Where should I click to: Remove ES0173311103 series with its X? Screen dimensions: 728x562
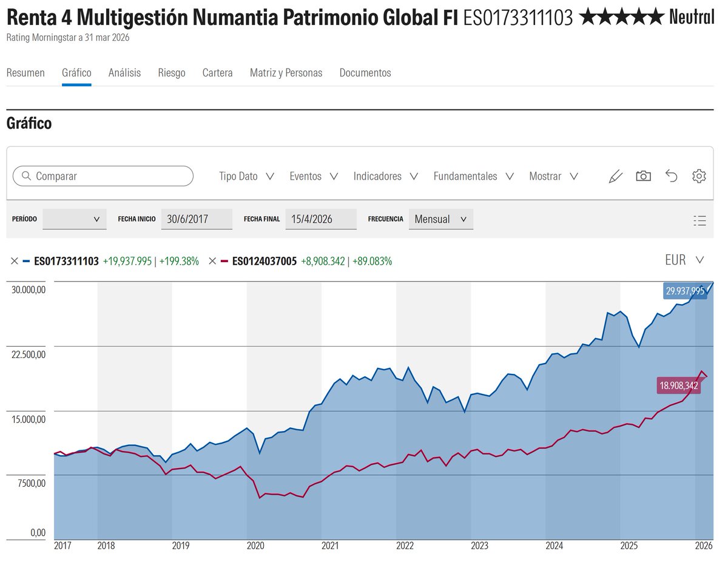(15, 262)
